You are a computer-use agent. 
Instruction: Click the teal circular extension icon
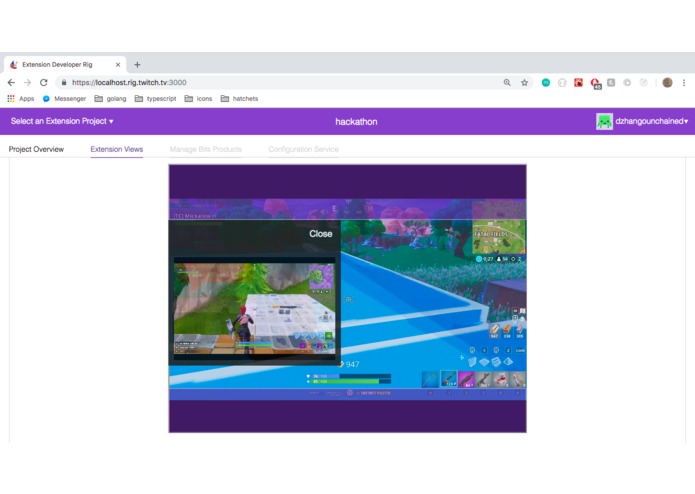[546, 82]
